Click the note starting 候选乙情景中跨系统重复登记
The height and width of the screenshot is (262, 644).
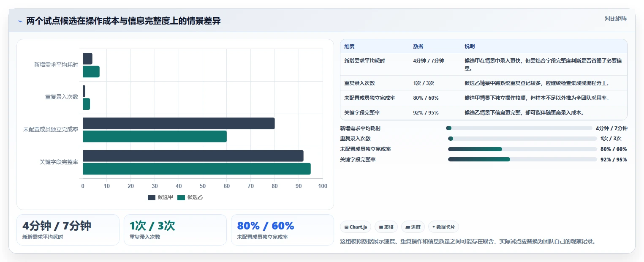coord(537,83)
